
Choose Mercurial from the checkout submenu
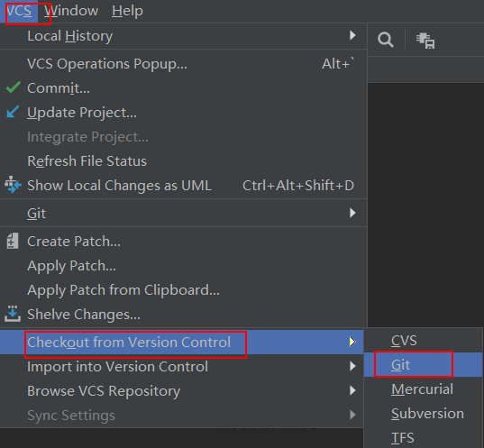pyautogui.click(x=424, y=389)
